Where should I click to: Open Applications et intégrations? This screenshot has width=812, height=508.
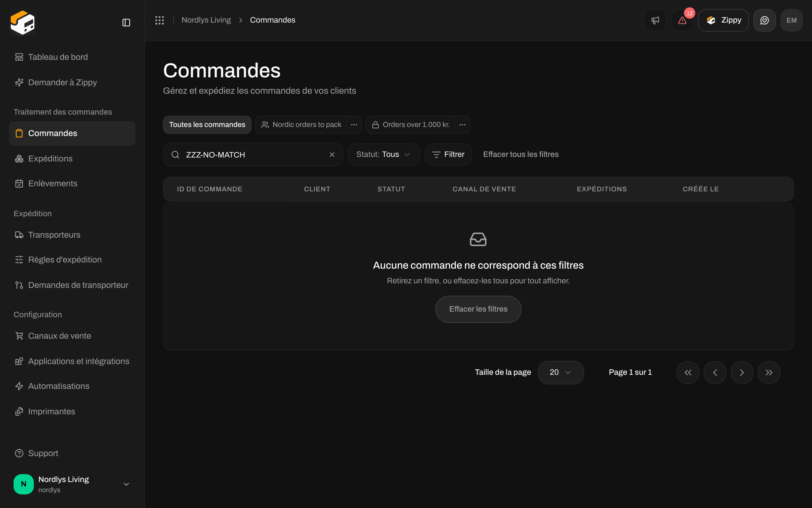[72, 361]
